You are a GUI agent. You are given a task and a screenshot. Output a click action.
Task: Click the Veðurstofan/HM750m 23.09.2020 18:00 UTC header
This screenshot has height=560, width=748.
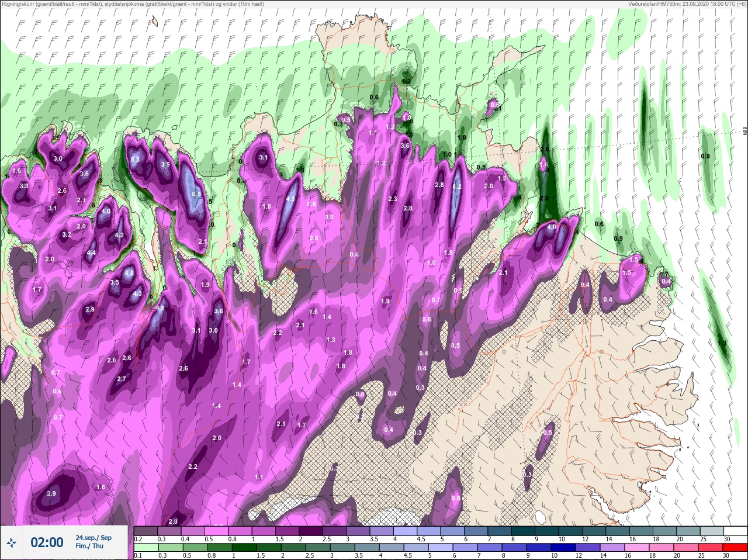pos(688,4)
